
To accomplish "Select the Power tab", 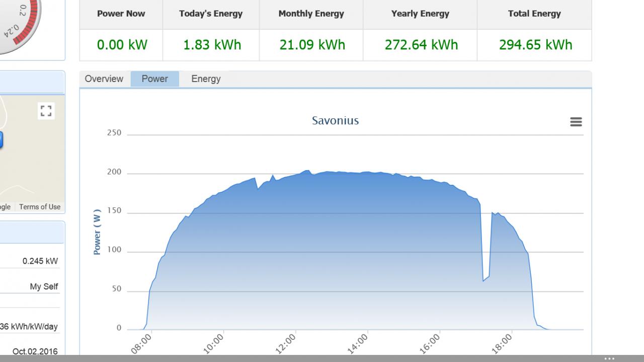I will pyautogui.click(x=155, y=79).
